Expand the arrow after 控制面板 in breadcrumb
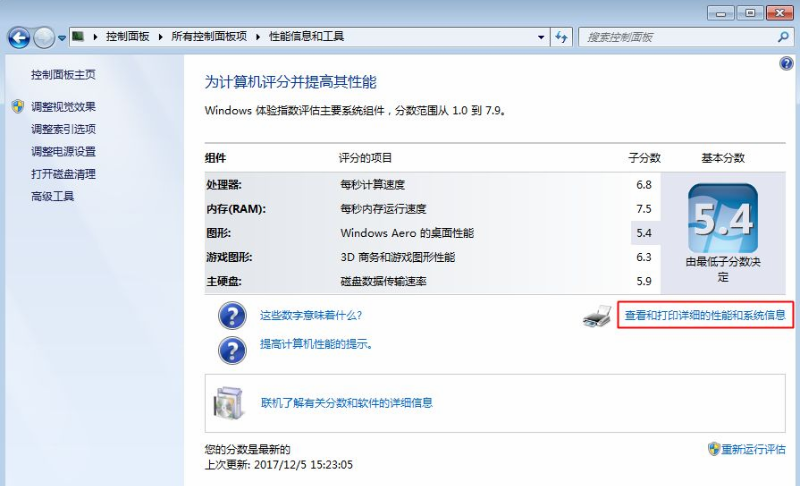 (x=159, y=37)
